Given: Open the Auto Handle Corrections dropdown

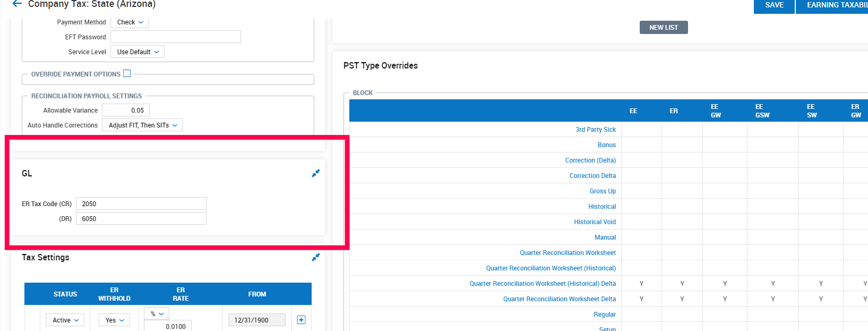Looking at the screenshot, I should (x=142, y=125).
